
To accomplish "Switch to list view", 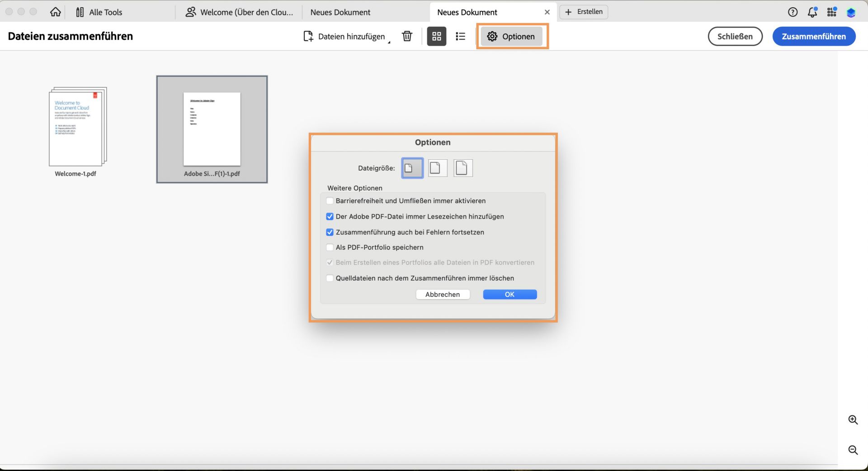I will (x=460, y=36).
